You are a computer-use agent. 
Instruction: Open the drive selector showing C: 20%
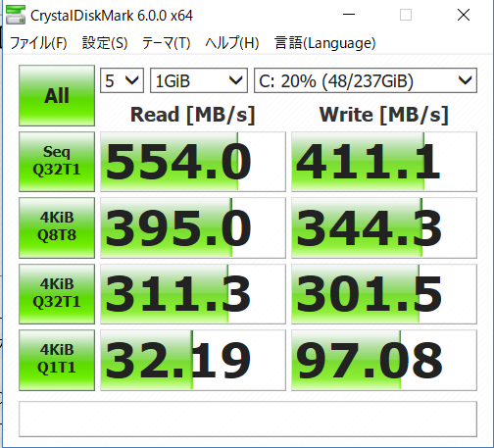[x=366, y=80]
